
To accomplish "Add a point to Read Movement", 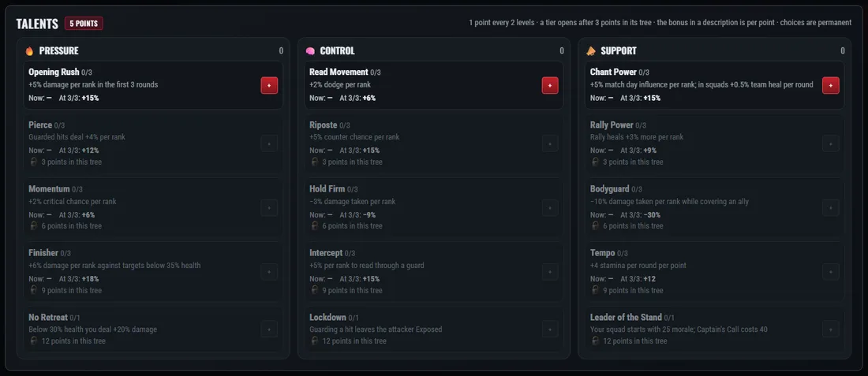I will coord(550,85).
